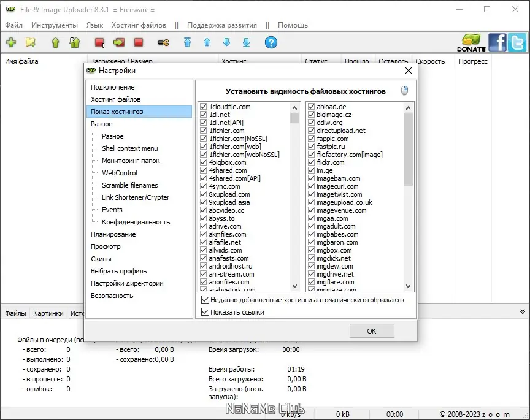Select Scramble filenames in the tree
530x420 pixels.
(130, 185)
